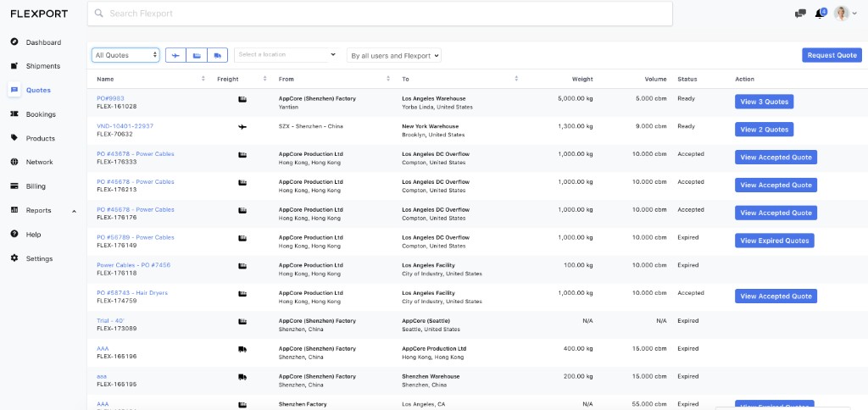Toggle the ocean freight filter
868x410 pixels.
pyautogui.click(x=197, y=55)
